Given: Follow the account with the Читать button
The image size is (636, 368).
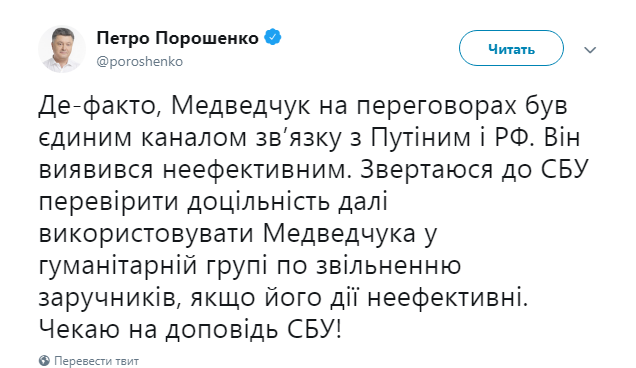Looking at the screenshot, I should [511, 48].
